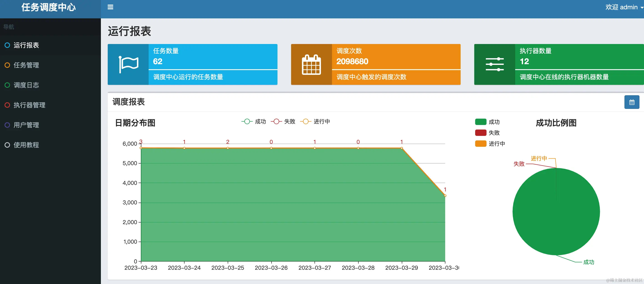Click the flag icon on task count card
This screenshot has height=284, width=644.
tap(128, 64)
